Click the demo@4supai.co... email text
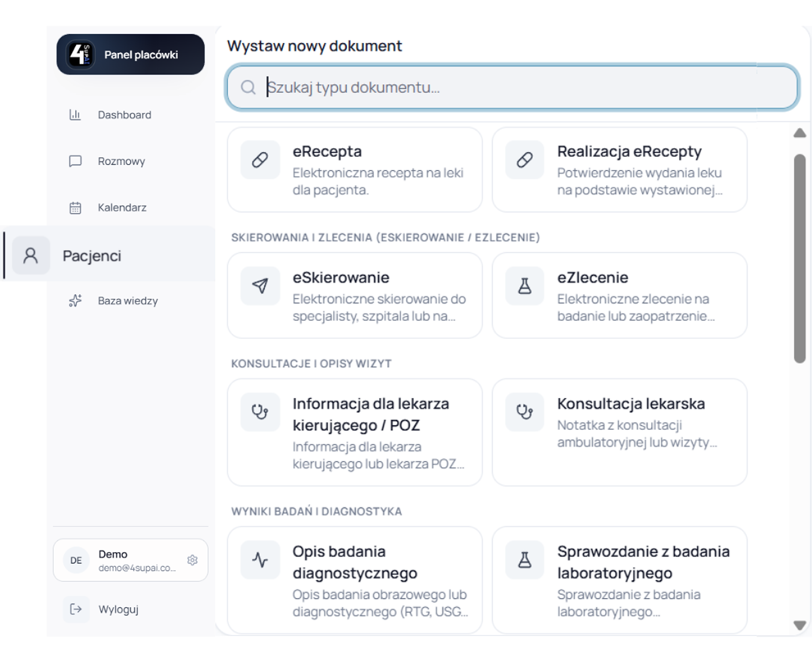 (x=137, y=568)
